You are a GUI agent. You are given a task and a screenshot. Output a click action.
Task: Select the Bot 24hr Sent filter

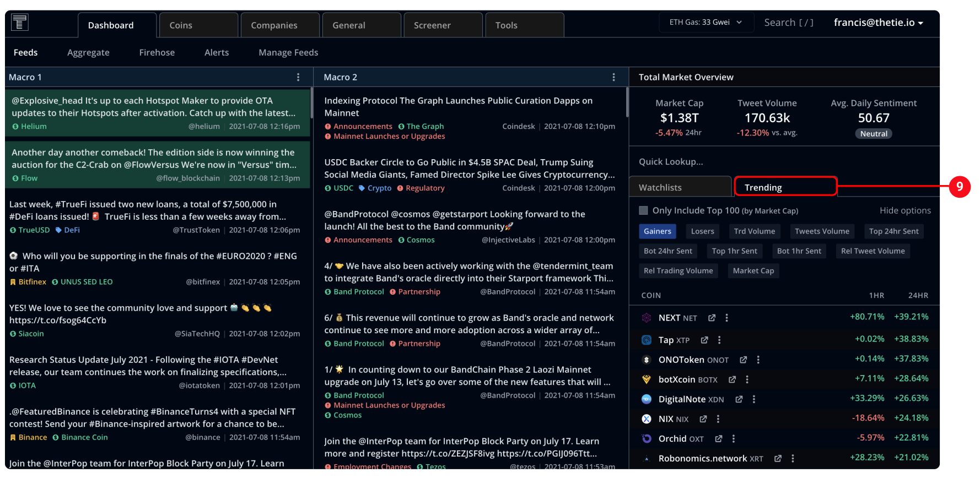click(668, 251)
